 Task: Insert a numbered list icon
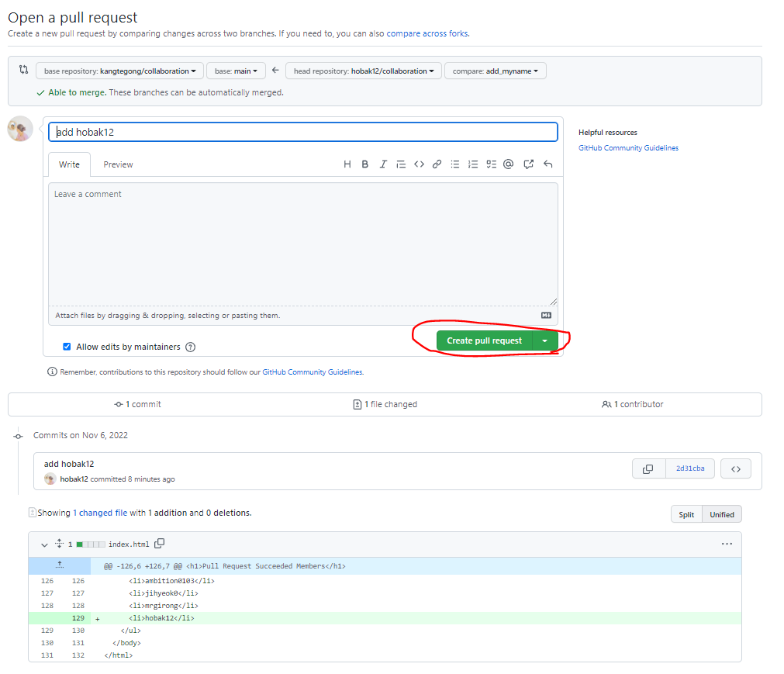473,164
